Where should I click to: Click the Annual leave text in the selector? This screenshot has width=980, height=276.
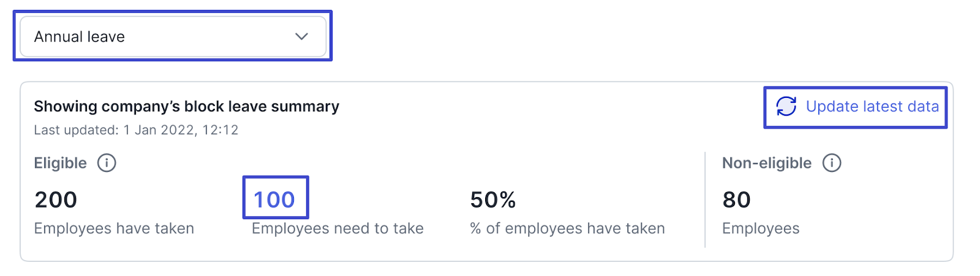tap(80, 37)
